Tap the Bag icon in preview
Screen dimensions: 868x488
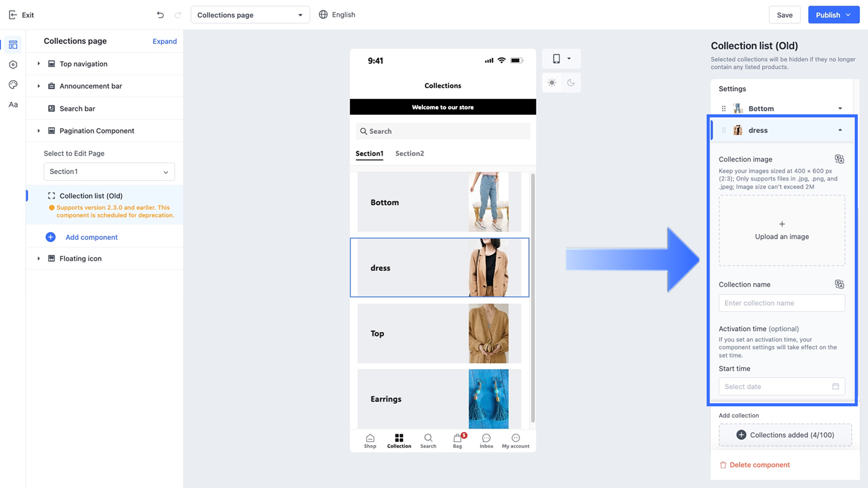click(x=457, y=438)
